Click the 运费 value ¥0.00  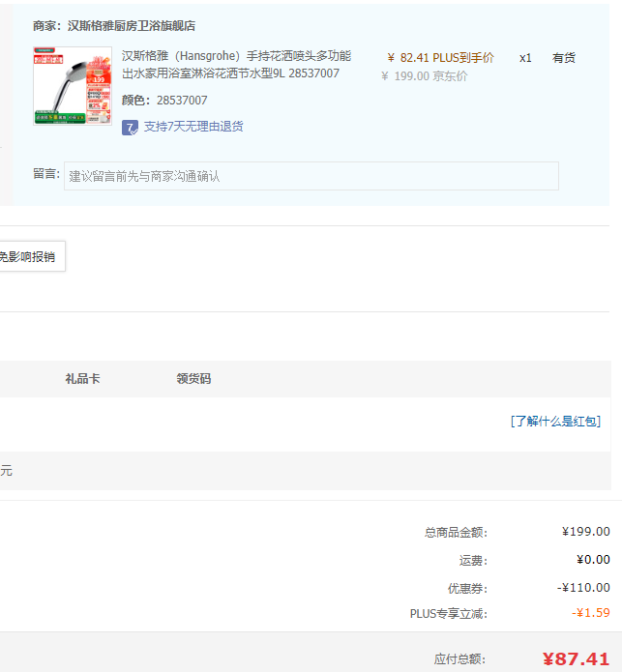(593, 560)
